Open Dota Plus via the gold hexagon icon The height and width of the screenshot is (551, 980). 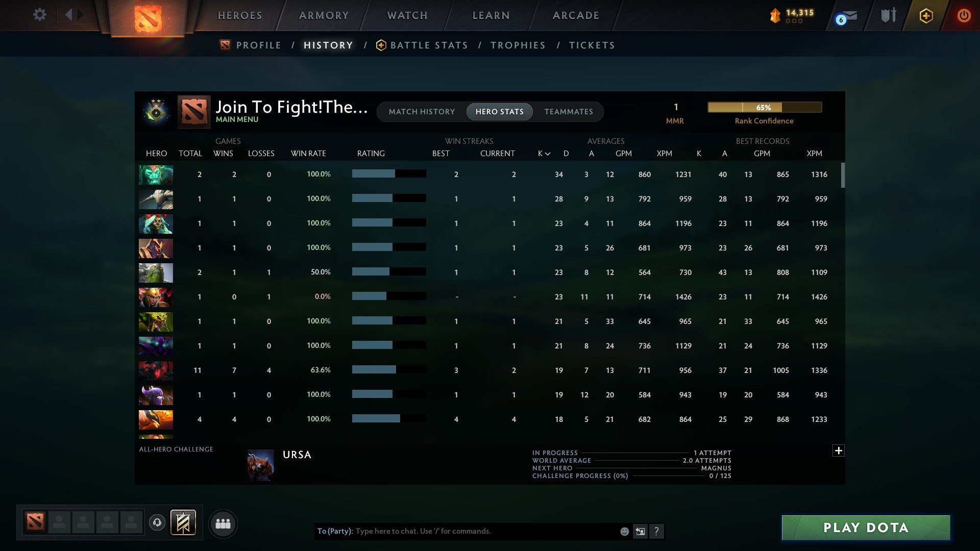point(926,15)
